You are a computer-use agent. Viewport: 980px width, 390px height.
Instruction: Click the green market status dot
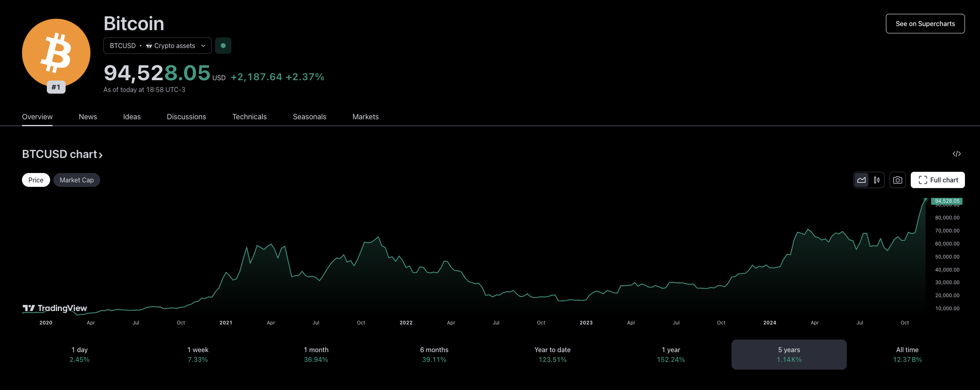click(x=223, y=46)
